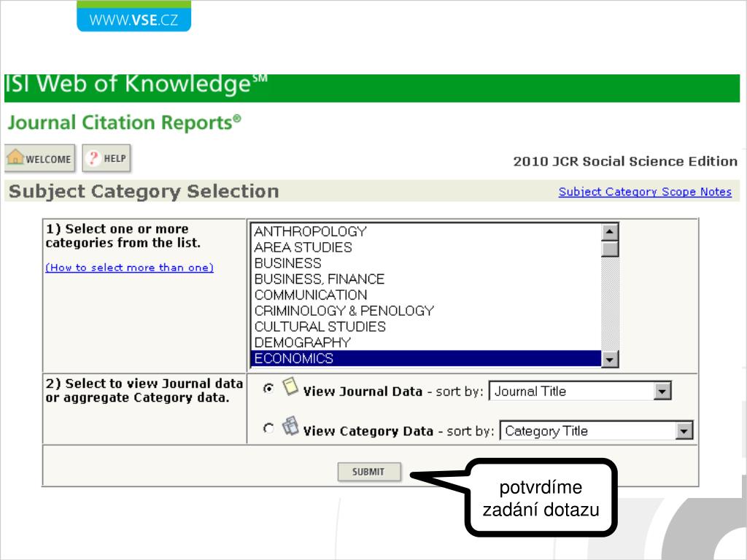Click the ISI Web of Knowledge banner
The height and width of the screenshot is (560, 747).
point(372,88)
